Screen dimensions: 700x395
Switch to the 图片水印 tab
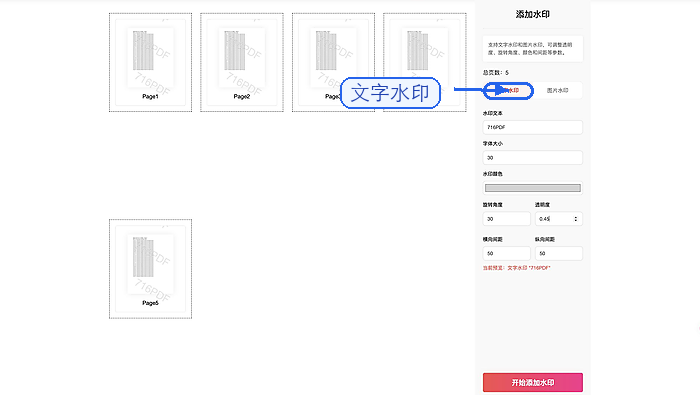tap(558, 91)
